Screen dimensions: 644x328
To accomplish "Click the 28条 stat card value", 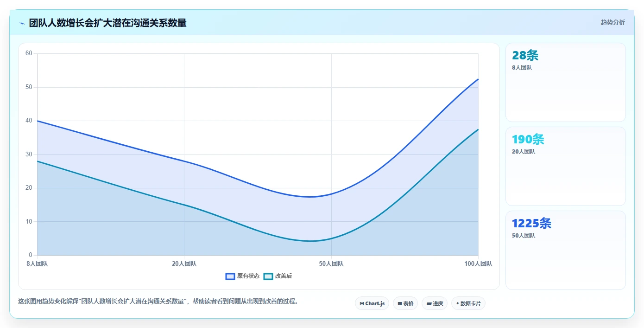I will (525, 55).
